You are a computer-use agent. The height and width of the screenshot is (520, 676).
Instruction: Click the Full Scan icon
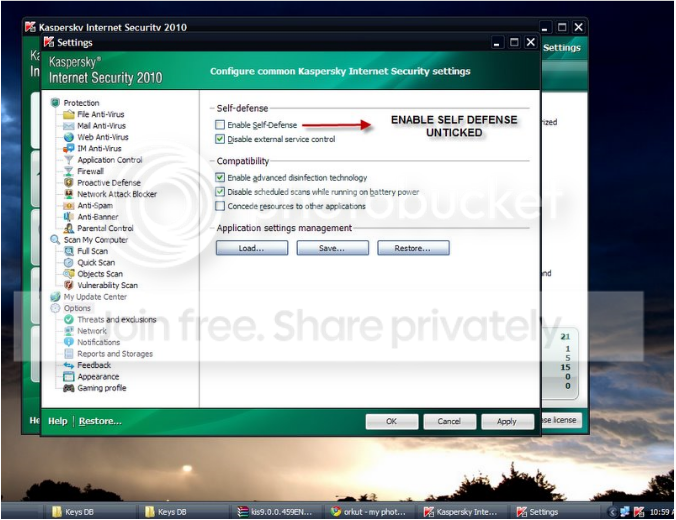click(x=69, y=251)
